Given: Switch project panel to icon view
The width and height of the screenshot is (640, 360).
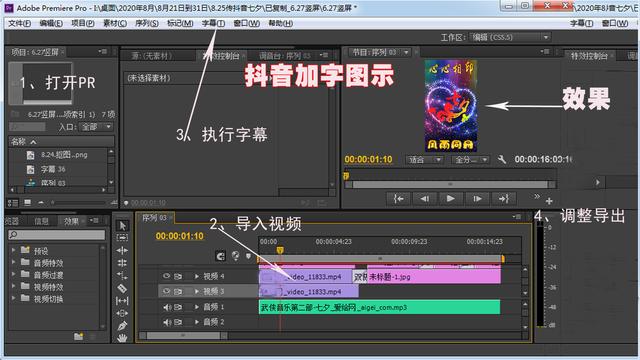Looking at the screenshot, I should click(x=27, y=202).
